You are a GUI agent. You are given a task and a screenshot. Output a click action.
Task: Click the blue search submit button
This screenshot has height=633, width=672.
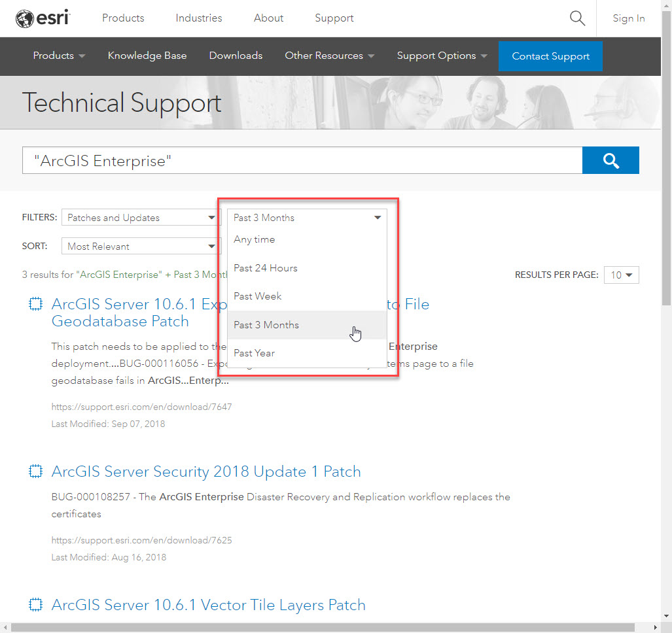610,161
